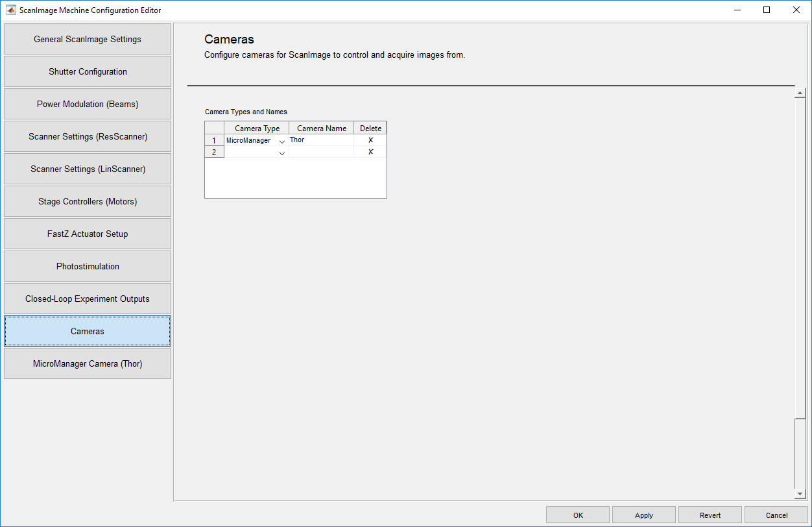Open Camera Type dropdown for row 1

pos(282,141)
